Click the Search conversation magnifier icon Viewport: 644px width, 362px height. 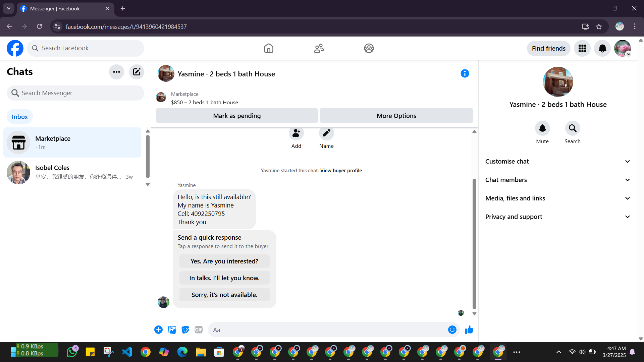(572, 128)
